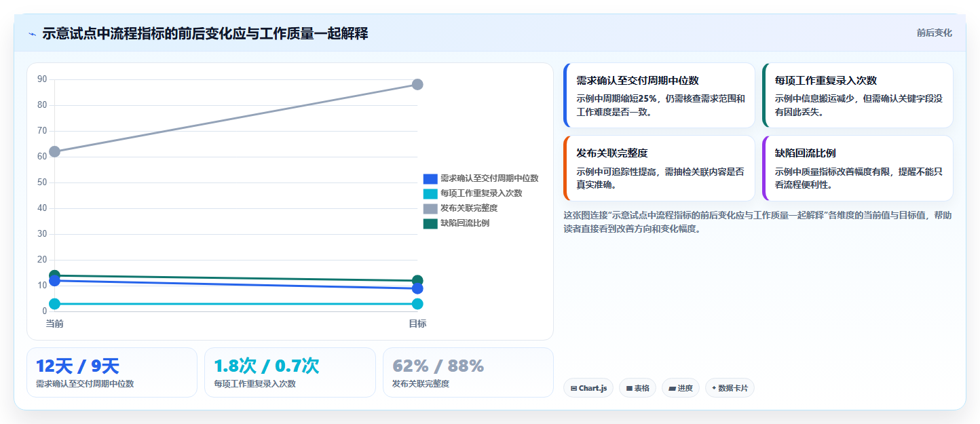Click the 缺陷回流比例 legend label

(x=465, y=223)
